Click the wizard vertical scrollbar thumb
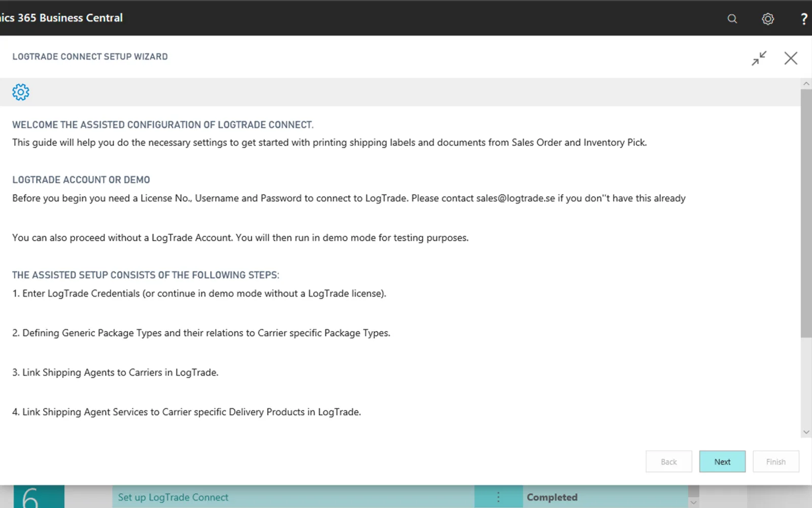Viewport: 812px width, 508px height. (x=806, y=213)
